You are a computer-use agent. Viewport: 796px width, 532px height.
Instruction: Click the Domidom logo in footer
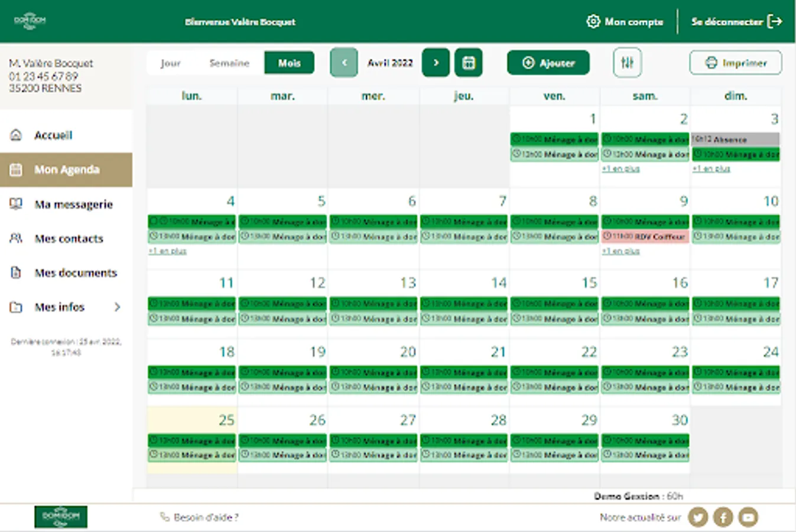tap(61, 517)
